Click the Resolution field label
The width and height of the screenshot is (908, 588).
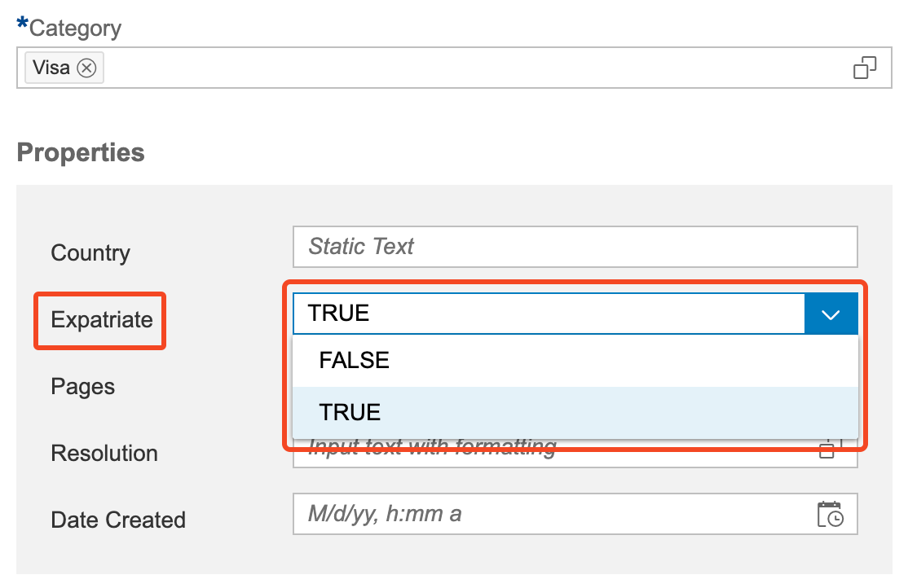click(104, 454)
